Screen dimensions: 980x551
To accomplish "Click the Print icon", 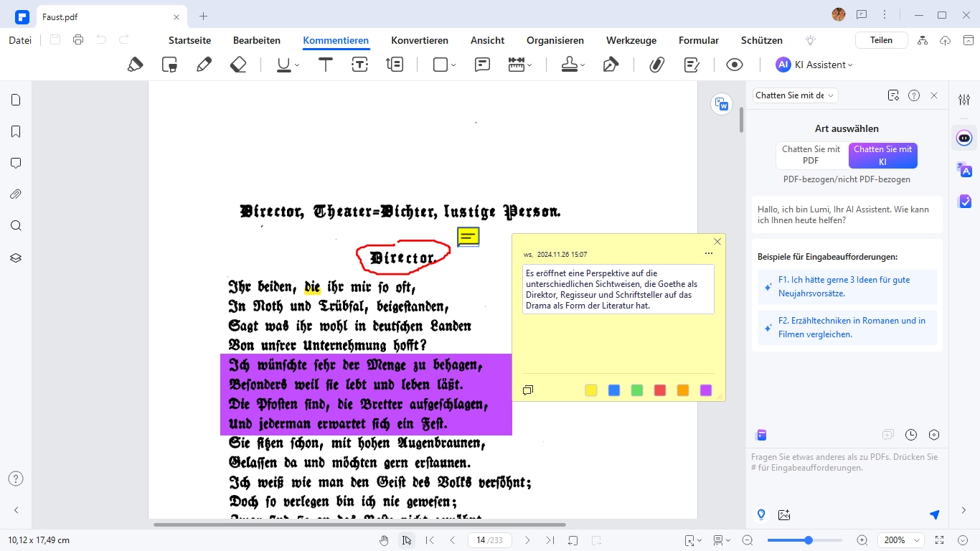I will coord(78,40).
